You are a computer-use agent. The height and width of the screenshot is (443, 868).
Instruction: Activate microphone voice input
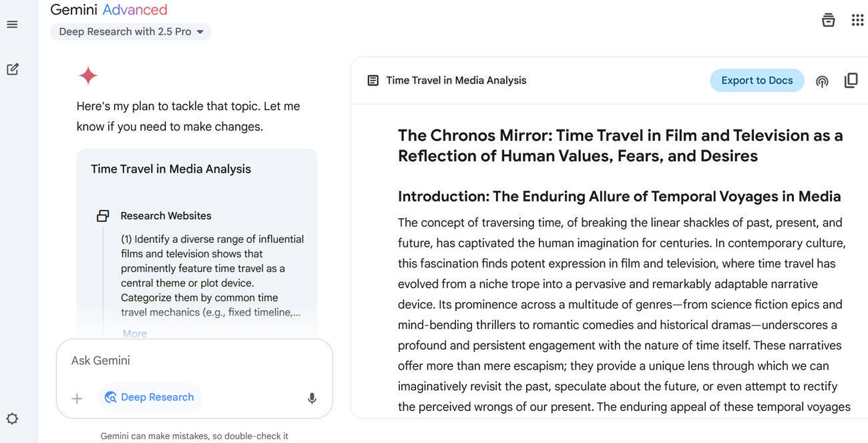[x=312, y=398]
